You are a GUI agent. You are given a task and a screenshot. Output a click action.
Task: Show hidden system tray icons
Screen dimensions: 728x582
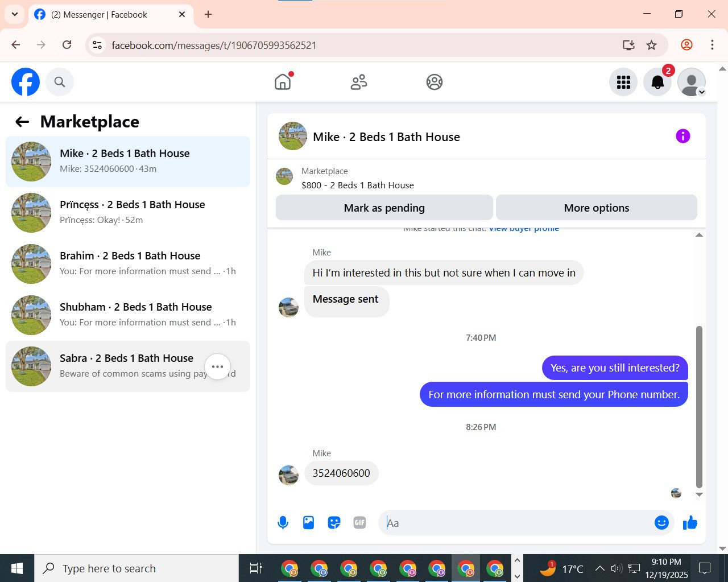coord(600,568)
